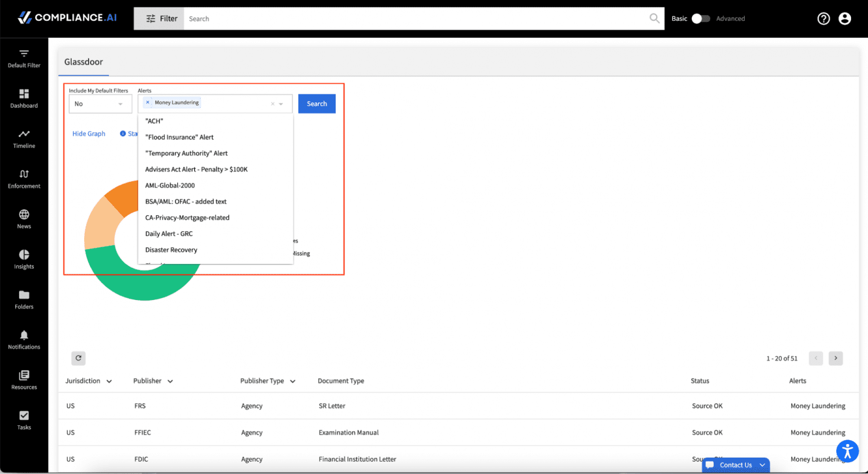Viewport: 868px width, 474px height.
Task: Open the Timeline view icon
Action: coord(24,134)
